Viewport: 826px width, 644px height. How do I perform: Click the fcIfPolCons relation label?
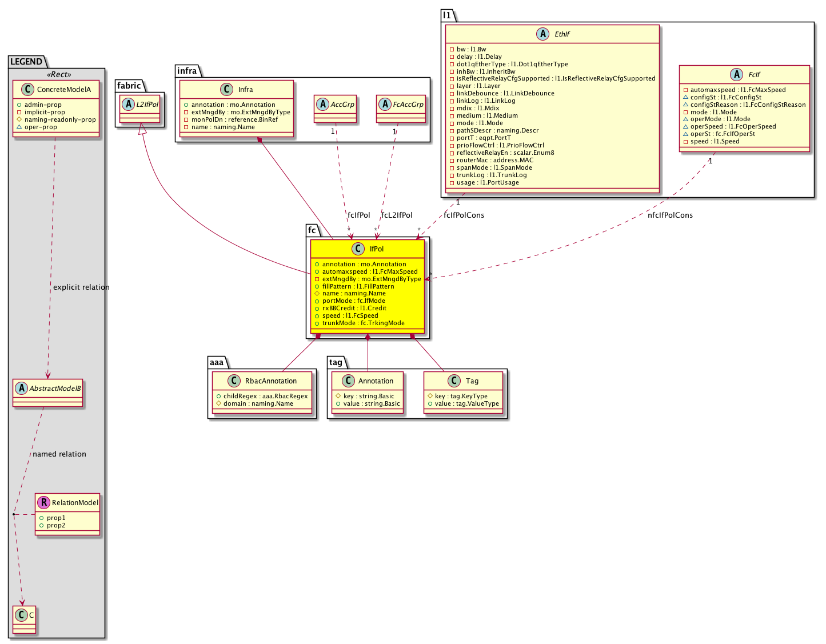coord(464,215)
